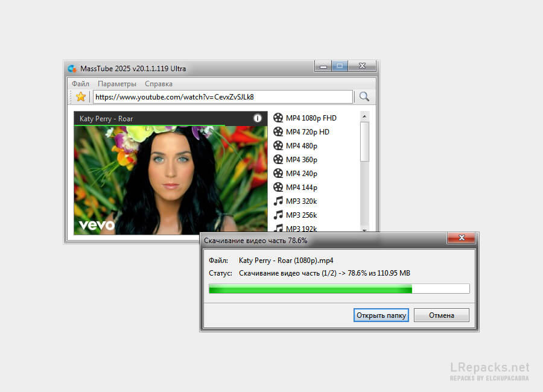
Task: Select the MP4 720p HD format text
Action: coord(308,132)
